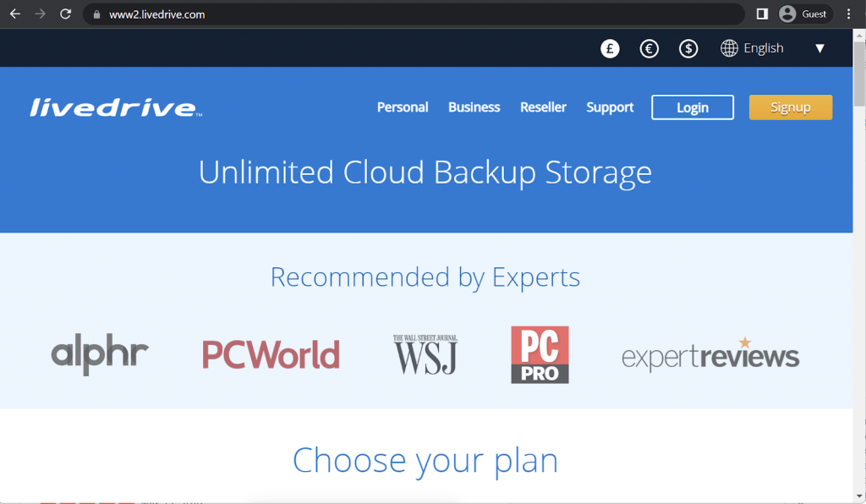Reload the current page
Screen dimensions: 866x504
click(x=65, y=14)
